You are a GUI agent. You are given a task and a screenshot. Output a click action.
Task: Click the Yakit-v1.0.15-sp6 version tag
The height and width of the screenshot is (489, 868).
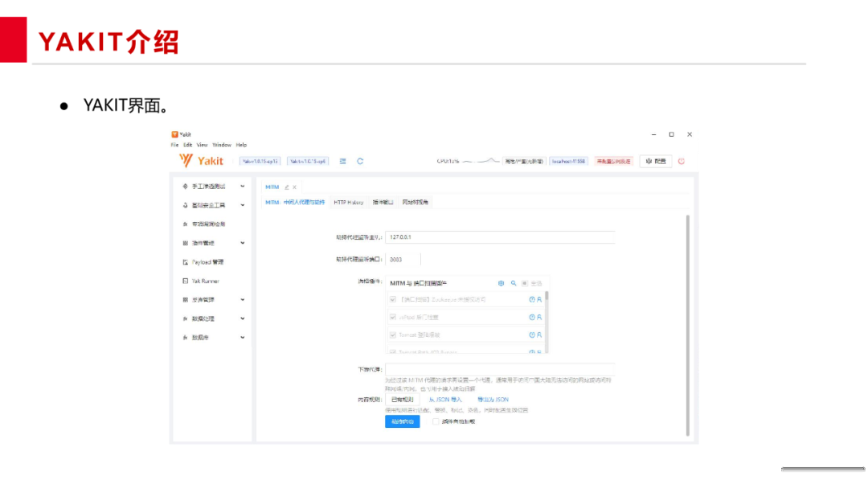click(x=308, y=161)
